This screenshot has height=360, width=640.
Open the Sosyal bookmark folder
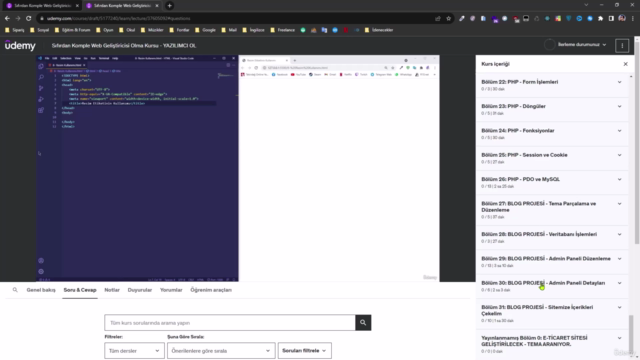(40, 30)
